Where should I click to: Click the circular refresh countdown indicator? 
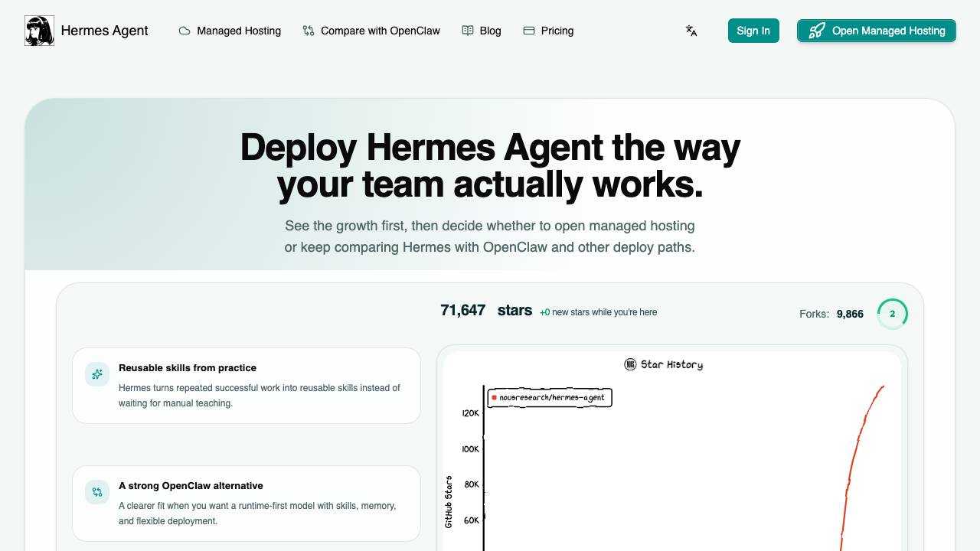[x=893, y=314]
